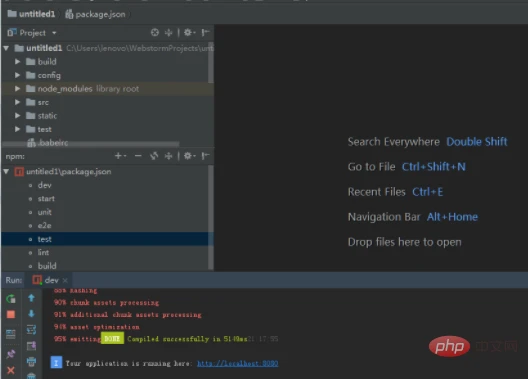Click the blue info icon in console
The width and height of the screenshot is (528, 379).
click(56, 363)
